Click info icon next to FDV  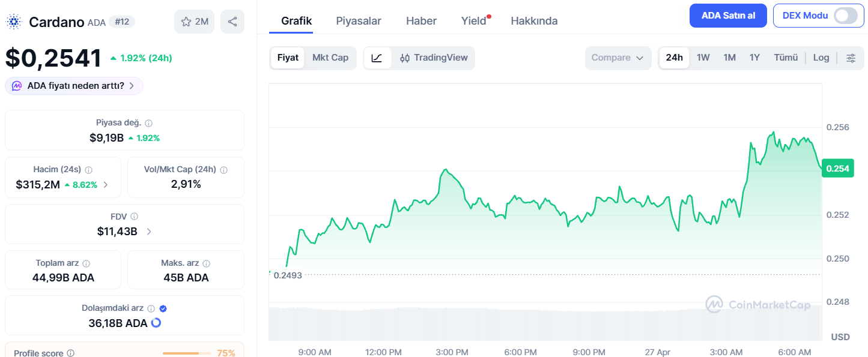coord(135,216)
